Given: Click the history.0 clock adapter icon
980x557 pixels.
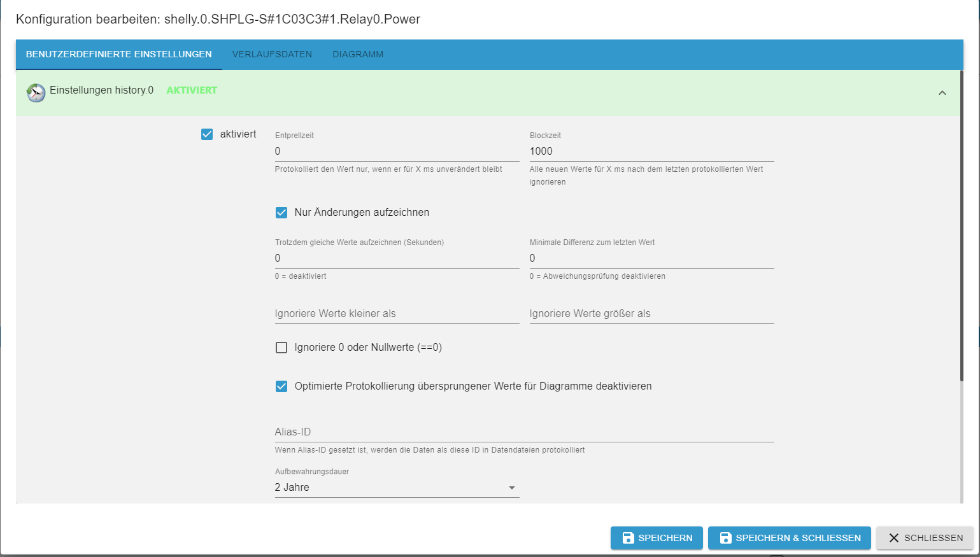Looking at the screenshot, I should [x=36, y=93].
